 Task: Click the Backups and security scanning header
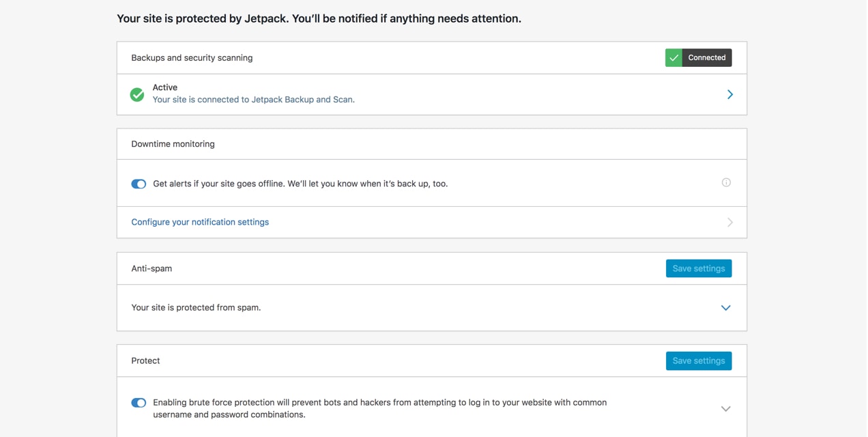tap(192, 58)
